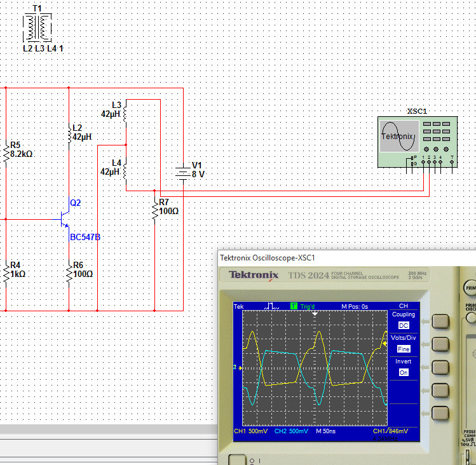Open the XSC1 Tektronix oscilloscope instrument

click(416, 142)
